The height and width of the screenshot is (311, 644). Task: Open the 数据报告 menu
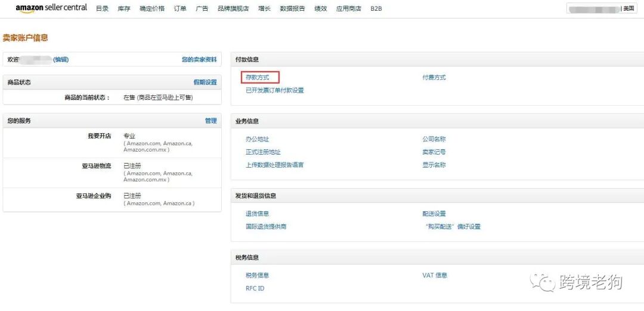tap(292, 8)
